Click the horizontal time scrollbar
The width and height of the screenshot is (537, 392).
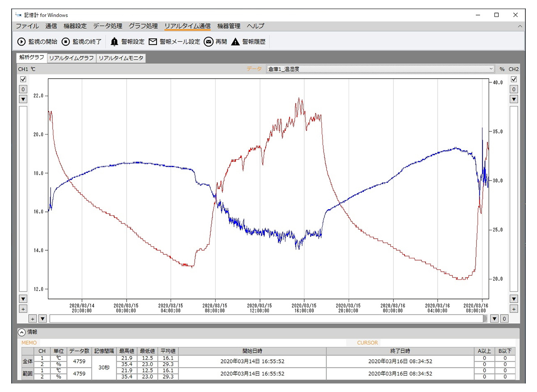click(x=268, y=319)
